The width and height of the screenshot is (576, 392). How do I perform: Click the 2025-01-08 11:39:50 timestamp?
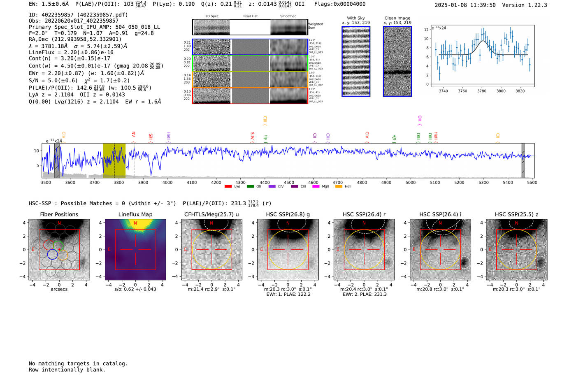click(x=465, y=5)
